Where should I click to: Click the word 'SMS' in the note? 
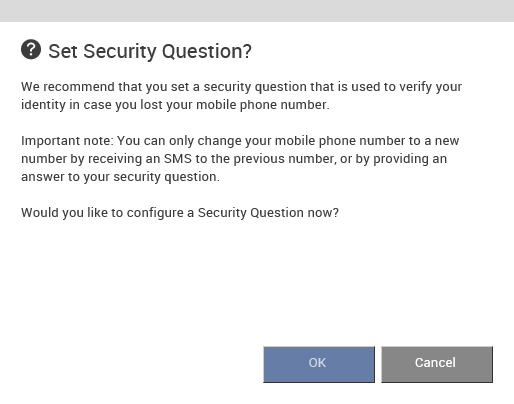pyautogui.click(x=178, y=159)
